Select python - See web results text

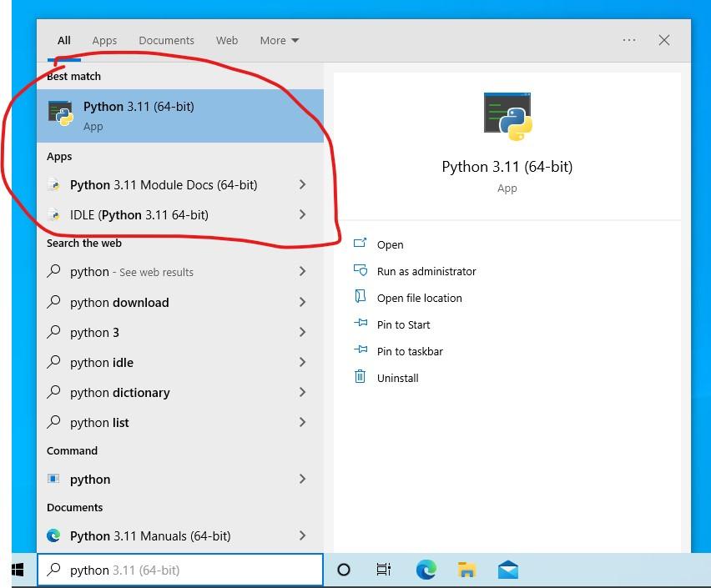[132, 272]
